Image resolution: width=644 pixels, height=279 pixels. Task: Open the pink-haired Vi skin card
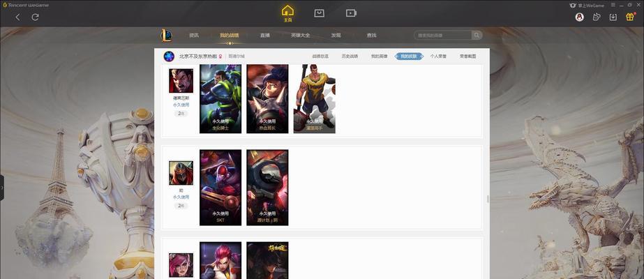[220, 260]
